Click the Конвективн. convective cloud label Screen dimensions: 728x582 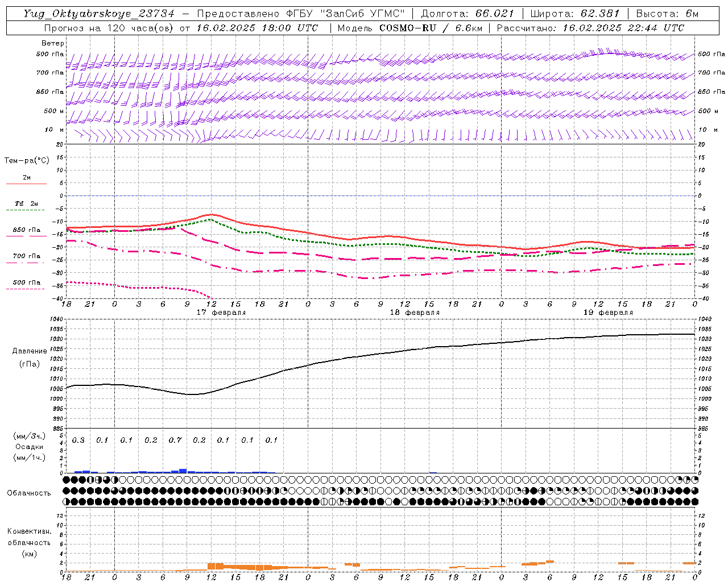pos(29,531)
